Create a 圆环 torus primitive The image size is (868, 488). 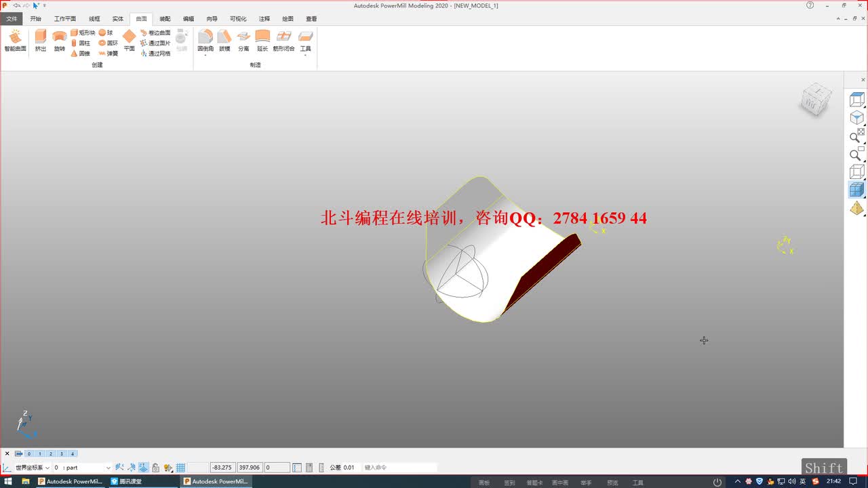tap(108, 43)
